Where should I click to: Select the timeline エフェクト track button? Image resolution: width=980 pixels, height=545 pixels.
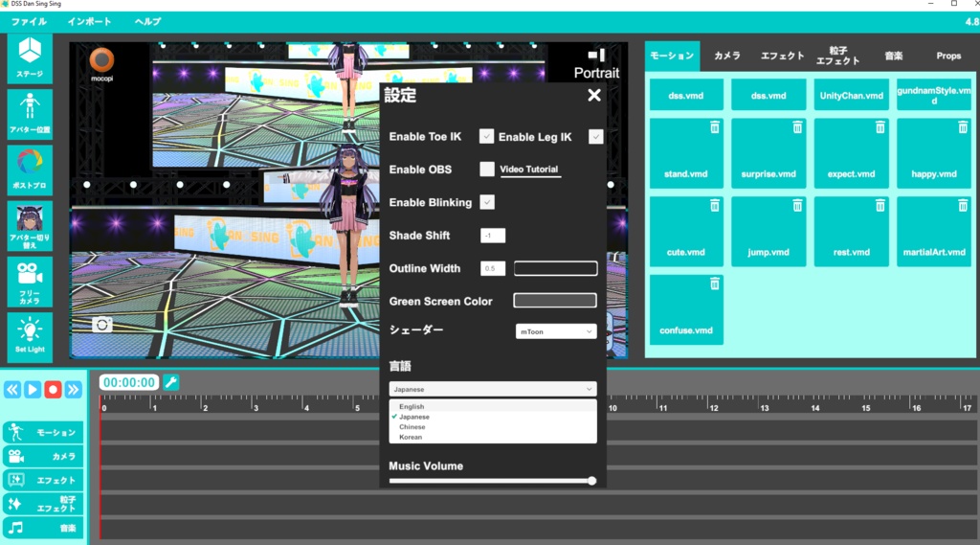pyautogui.click(x=43, y=480)
